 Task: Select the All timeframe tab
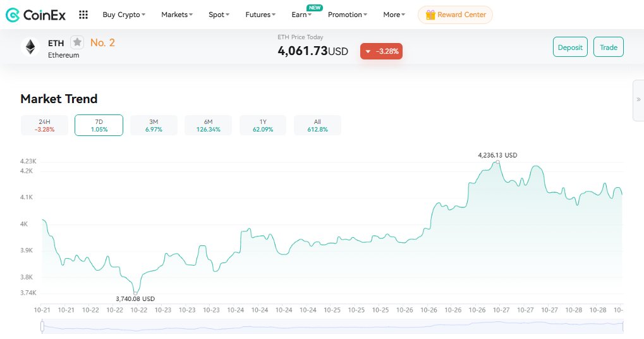317,125
